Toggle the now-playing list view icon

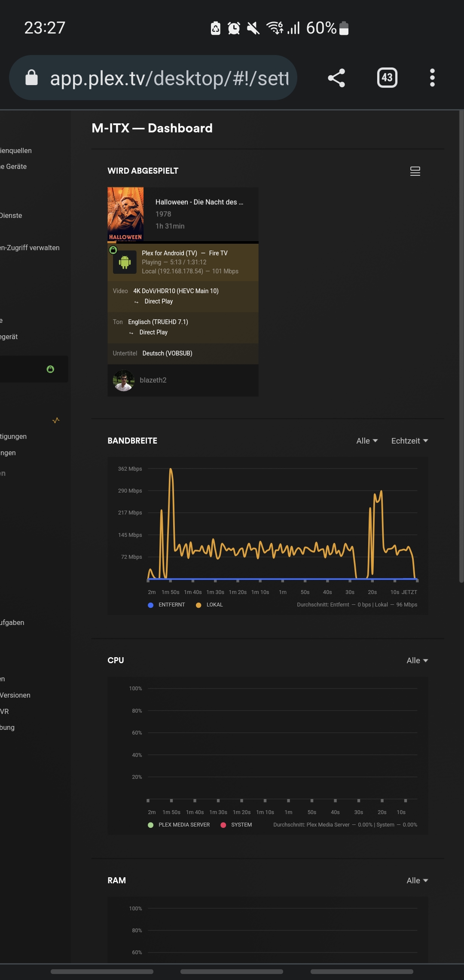click(x=415, y=171)
